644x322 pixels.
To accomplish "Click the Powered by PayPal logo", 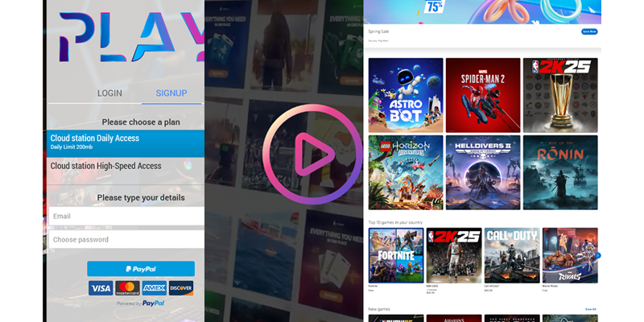I will coord(140,303).
